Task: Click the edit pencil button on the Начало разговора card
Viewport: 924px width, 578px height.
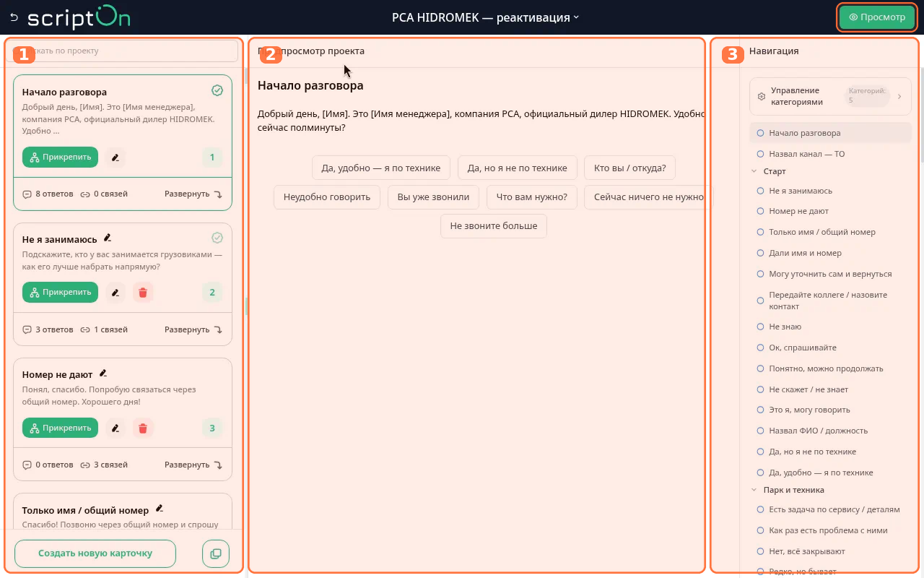Action: point(115,157)
